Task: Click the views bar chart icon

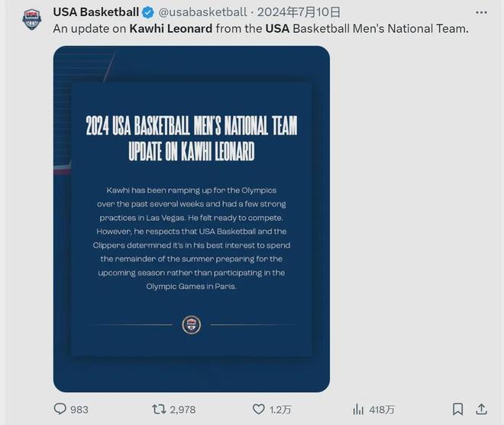Action: point(358,409)
